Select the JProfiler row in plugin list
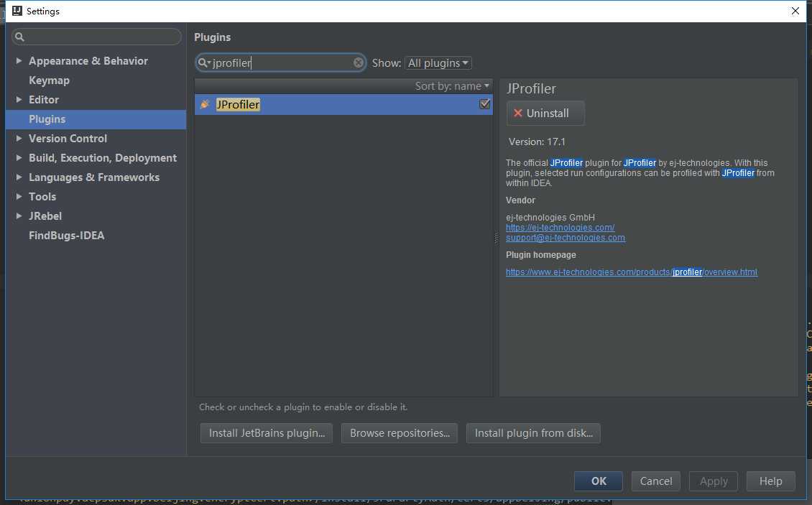812x505 pixels. (x=343, y=105)
